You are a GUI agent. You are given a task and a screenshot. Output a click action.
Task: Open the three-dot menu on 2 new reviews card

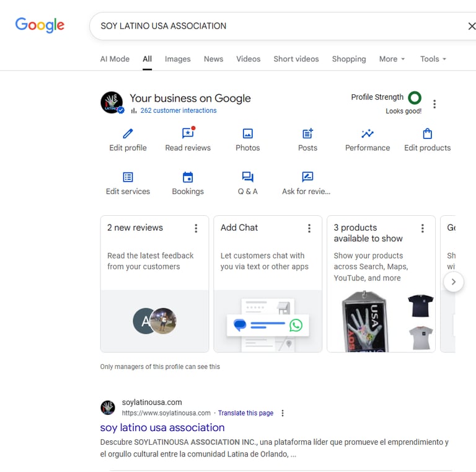pyautogui.click(x=196, y=228)
